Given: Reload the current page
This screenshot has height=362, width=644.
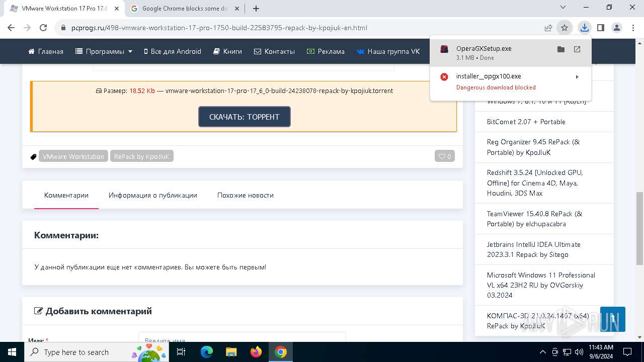Looking at the screenshot, I should (43, 28).
